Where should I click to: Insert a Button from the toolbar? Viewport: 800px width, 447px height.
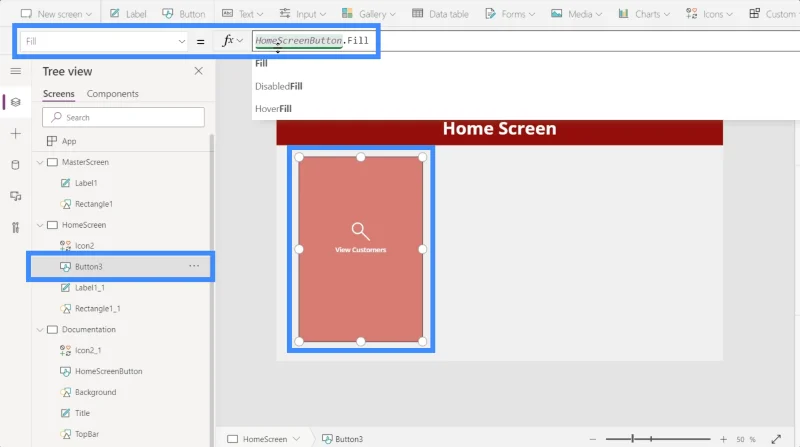click(184, 14)
